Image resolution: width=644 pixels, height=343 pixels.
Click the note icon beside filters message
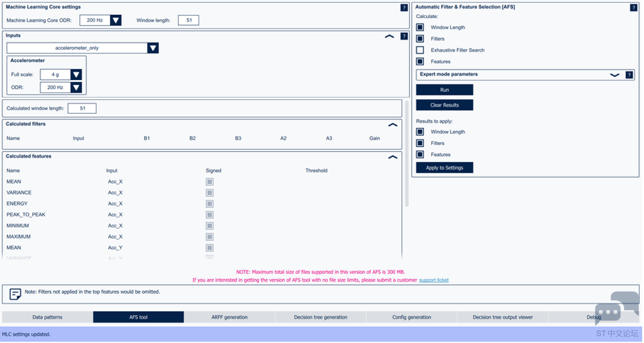point(16,294)
